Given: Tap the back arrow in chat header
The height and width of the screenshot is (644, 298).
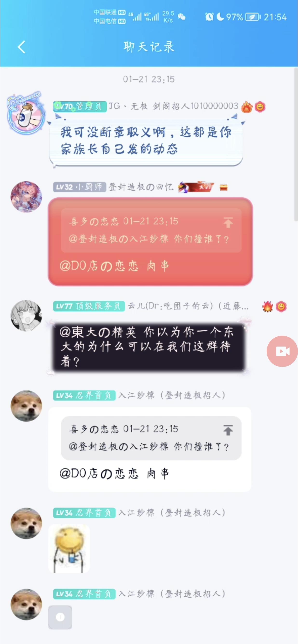Looking at the screenshot, I should point(21,47).
